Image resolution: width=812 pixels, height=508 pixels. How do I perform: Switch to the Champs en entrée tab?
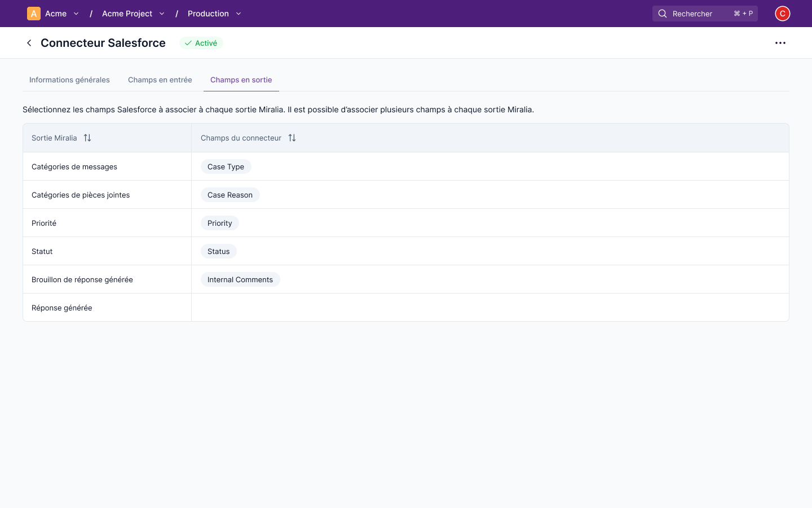(x=160, y=80)
